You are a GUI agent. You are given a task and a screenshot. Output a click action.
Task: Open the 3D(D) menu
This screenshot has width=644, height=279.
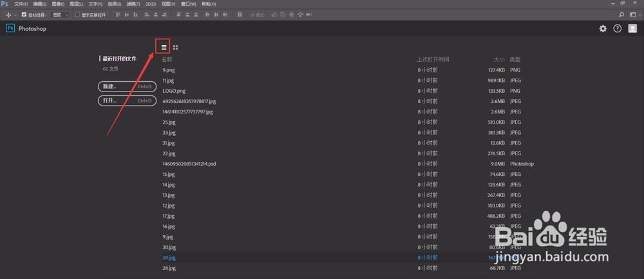pos(151,4)
